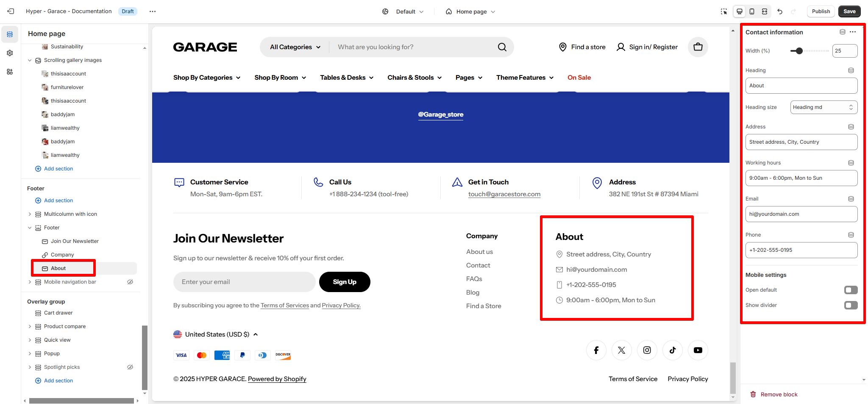
Task: Click Add section under Overlay group
Action: [x=54, y=381]
